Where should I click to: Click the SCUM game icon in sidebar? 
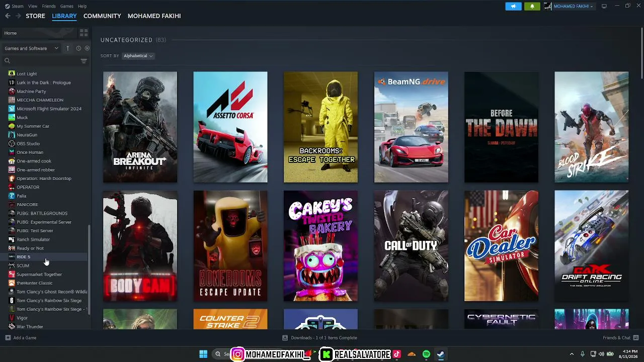(12, 265)
